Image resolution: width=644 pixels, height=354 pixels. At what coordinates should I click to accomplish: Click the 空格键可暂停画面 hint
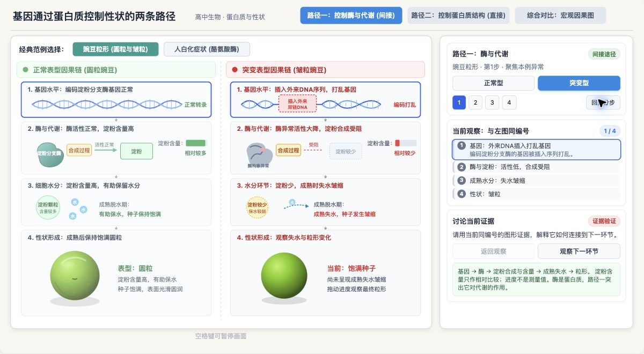[x=221, y=336]
